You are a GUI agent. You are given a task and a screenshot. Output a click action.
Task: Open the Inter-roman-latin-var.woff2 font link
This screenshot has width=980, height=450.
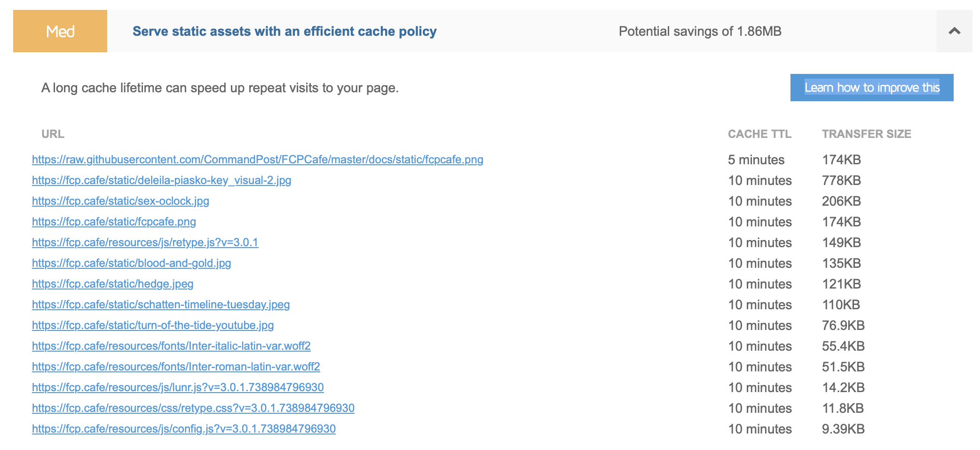pyautogui.click(x=176, y=367)
